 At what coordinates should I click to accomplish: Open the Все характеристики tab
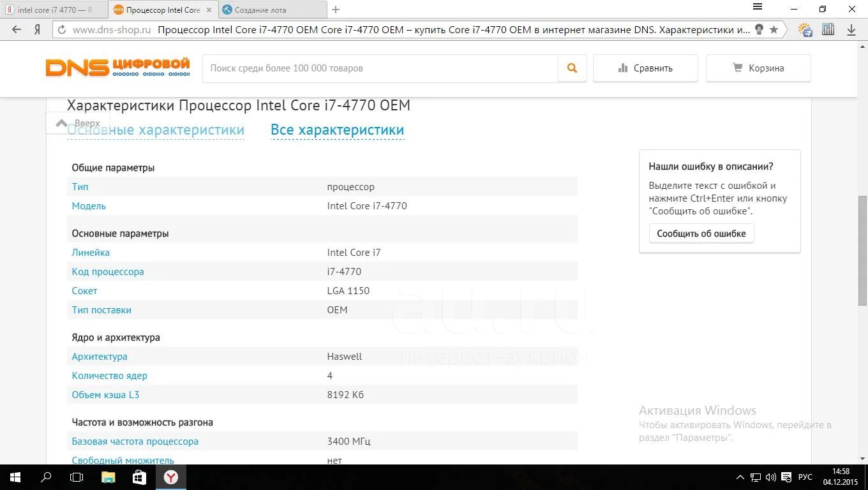click(337, 130)
